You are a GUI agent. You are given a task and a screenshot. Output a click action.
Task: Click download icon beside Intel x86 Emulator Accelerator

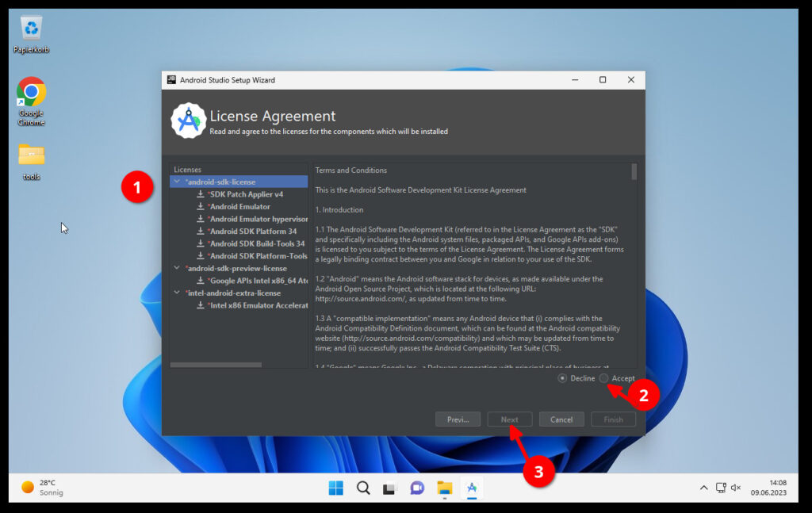[201, 305]
